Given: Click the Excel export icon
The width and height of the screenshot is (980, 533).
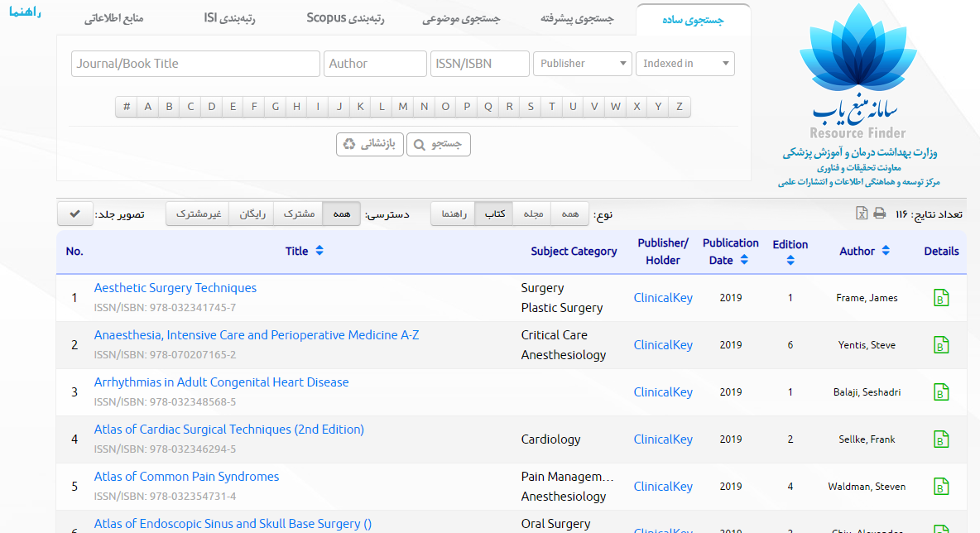Looking at the screenshot, I should click(x=862, y=214).
